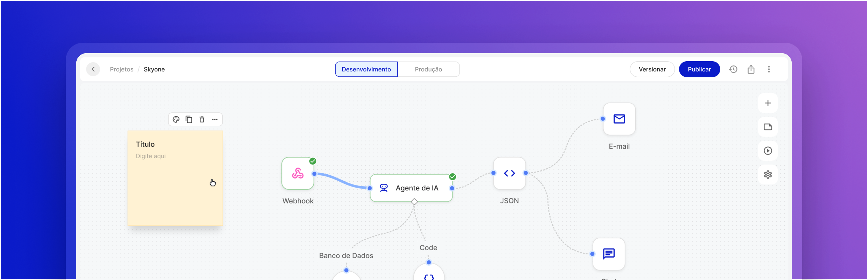Click the Publicar button
The width and height of the screenshot is (868, 280).
[699, 69]
